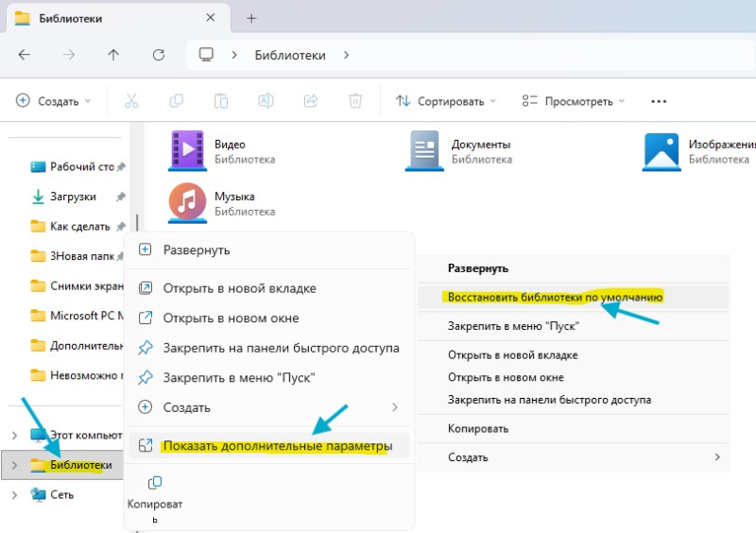Screen dimensions: 756x533
Task: Pin to quick access in left menu
Action: (269, 349)
